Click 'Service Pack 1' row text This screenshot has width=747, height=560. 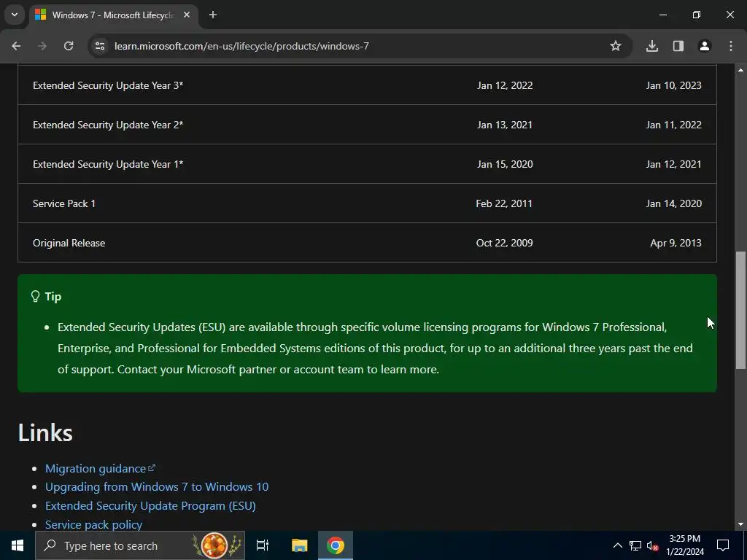[x=64, y=204]
